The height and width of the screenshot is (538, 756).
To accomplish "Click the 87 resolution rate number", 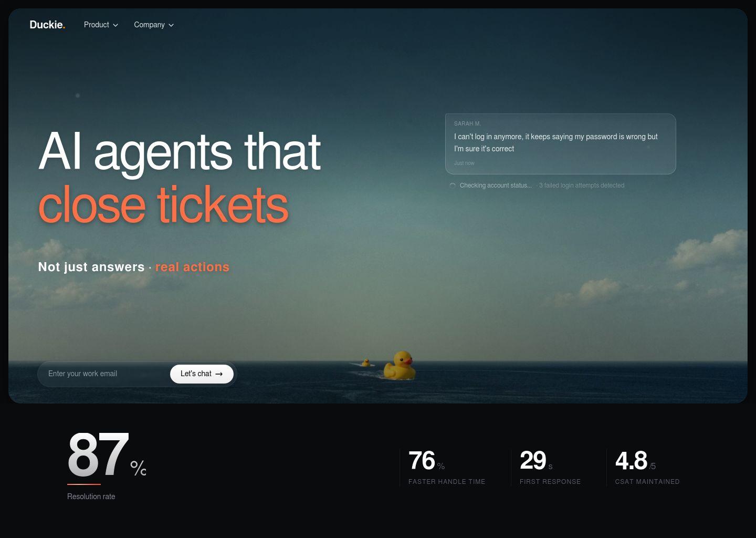I will coord(98,454).
